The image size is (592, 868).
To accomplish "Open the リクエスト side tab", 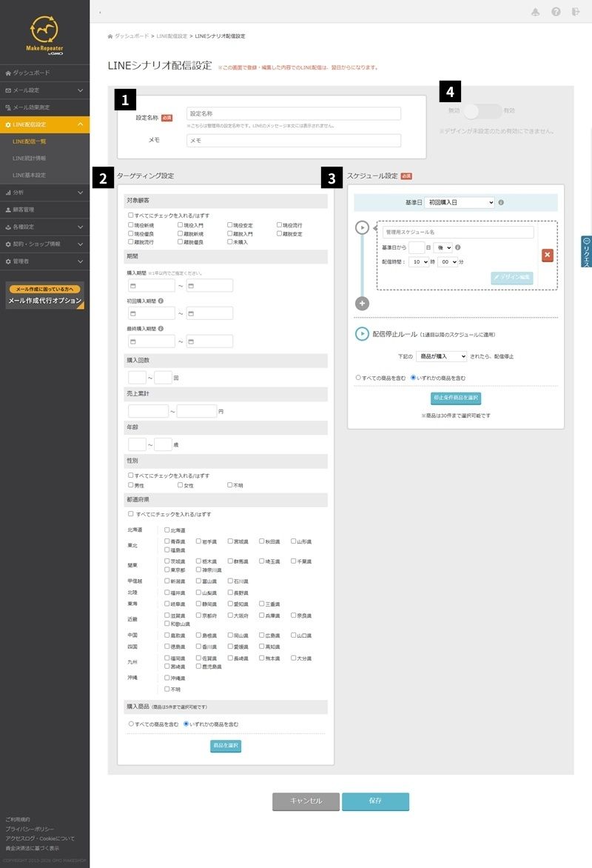I will click(x=586, y=252).
